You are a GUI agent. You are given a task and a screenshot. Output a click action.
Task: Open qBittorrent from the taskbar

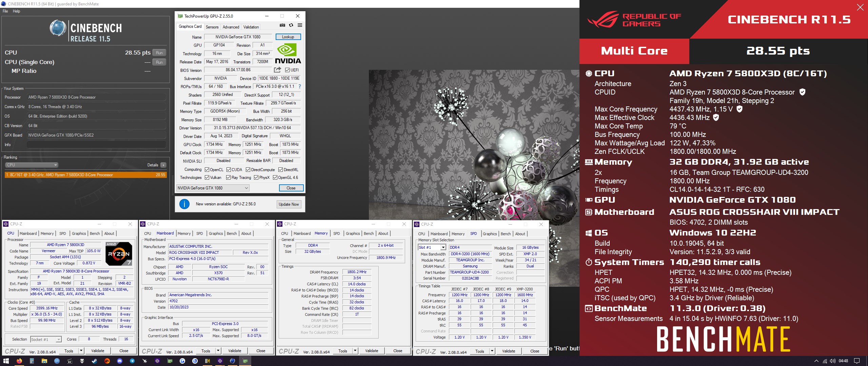coord(57,361)
